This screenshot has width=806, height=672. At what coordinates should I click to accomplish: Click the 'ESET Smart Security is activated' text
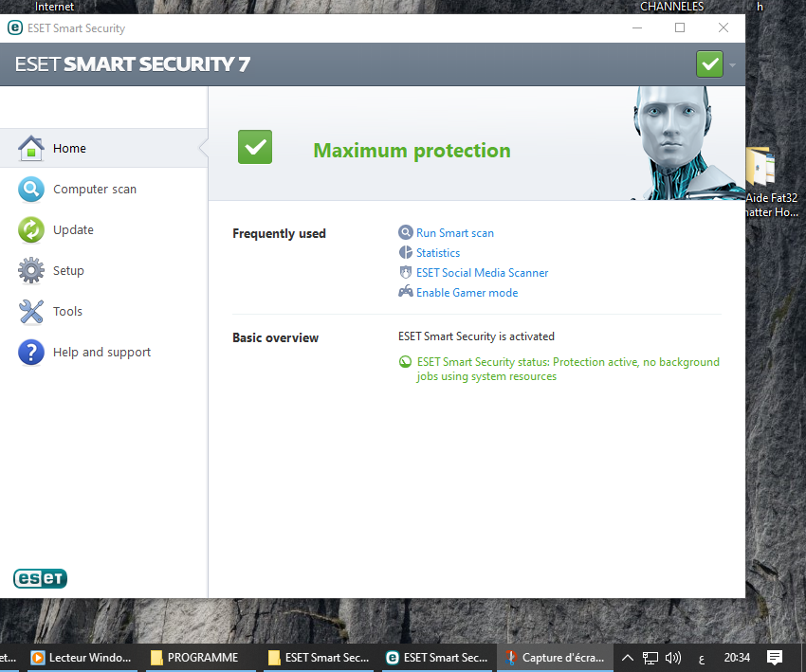tap(476, 336)
